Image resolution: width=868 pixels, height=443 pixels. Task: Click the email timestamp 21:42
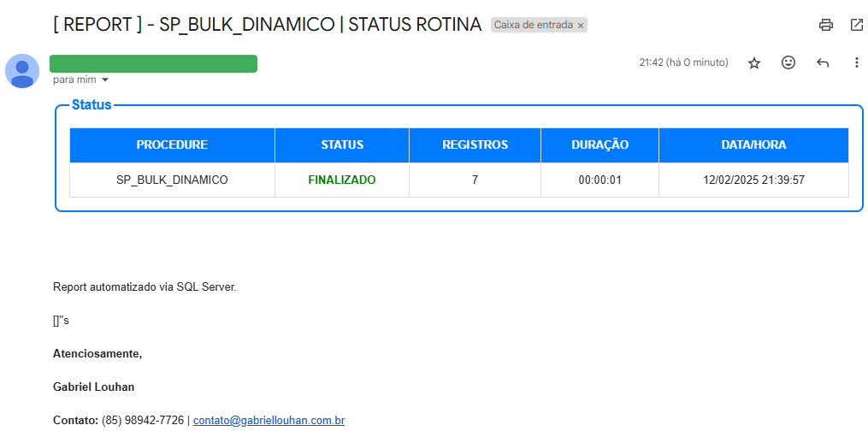click(652, 62)
